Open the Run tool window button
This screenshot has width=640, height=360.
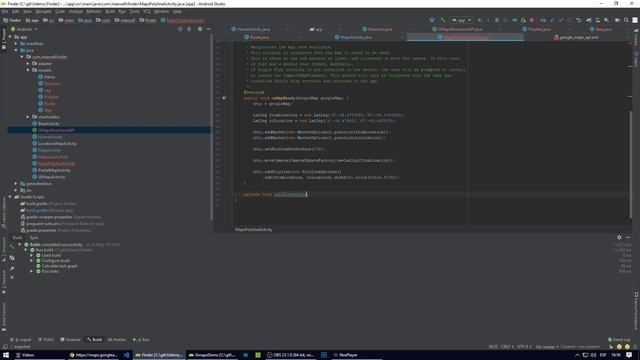[x=141, y=340]
